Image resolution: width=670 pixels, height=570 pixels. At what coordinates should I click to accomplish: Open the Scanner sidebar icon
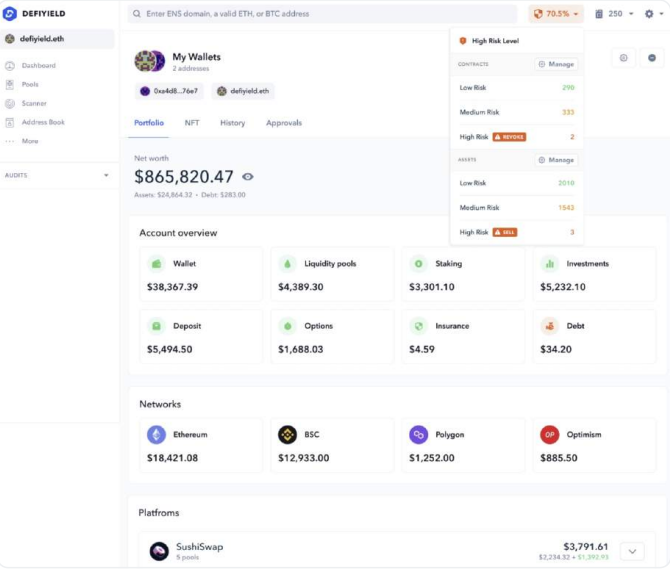11,104
